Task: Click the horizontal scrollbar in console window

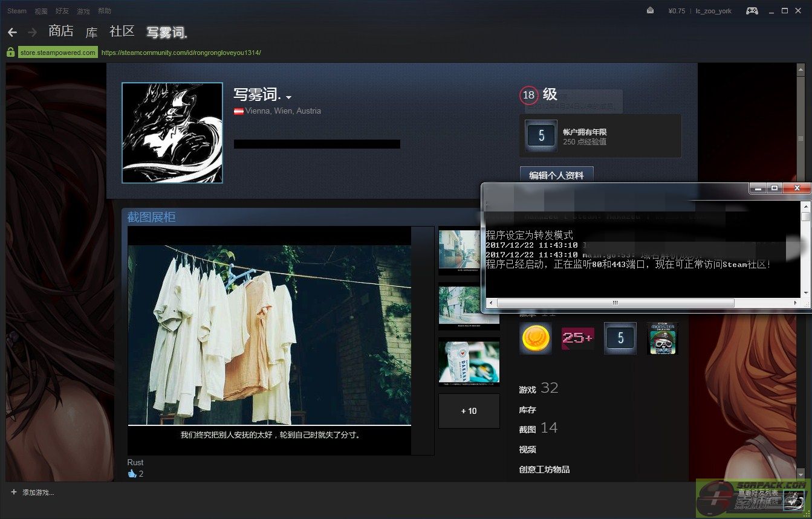Action: [x=615, y=303]
